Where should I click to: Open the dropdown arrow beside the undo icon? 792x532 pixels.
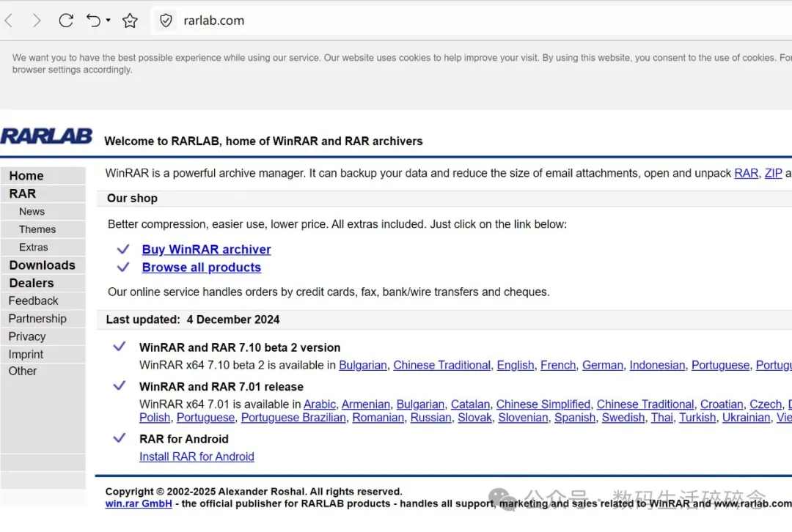(108, 21)
